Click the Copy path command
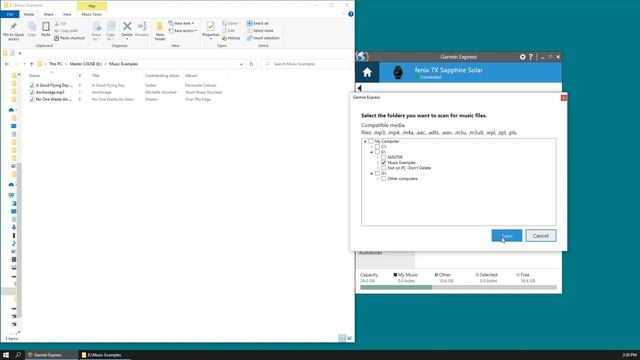640x360 pixels. [x=66, y=31]
